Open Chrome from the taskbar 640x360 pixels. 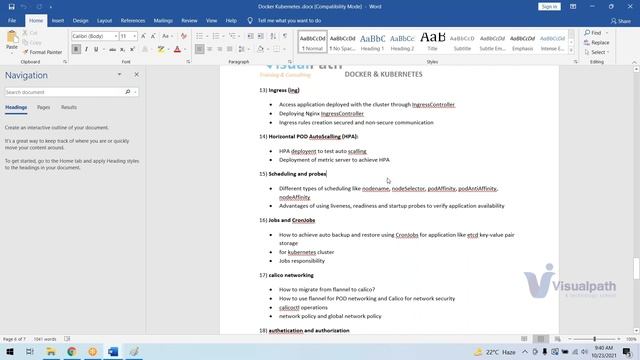[72, 351]
